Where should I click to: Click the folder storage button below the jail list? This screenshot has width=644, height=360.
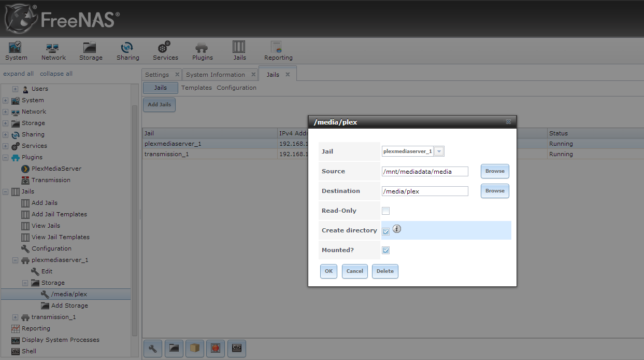[x=174, y=349]
